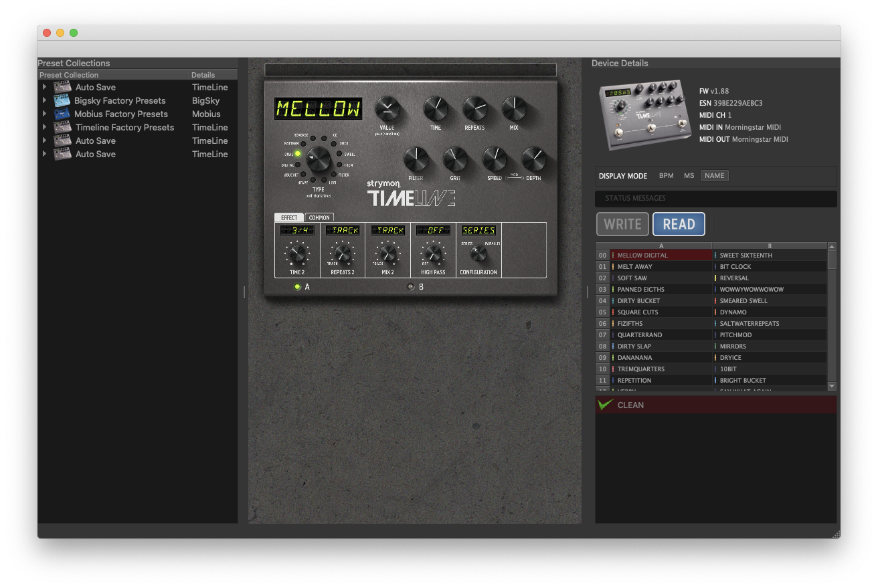878x588 pixels.
Task: Click the GRIT knob
Action: click(455, 159)
